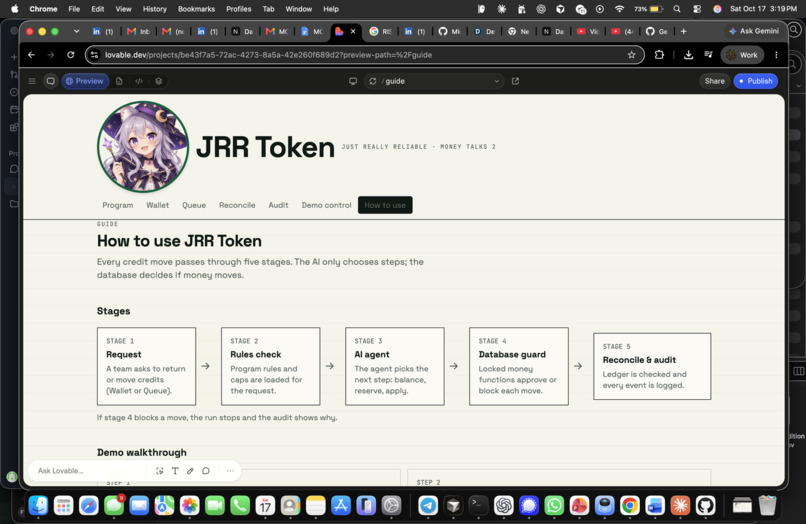Click Ask Gemini button

(x=754, y=31)
